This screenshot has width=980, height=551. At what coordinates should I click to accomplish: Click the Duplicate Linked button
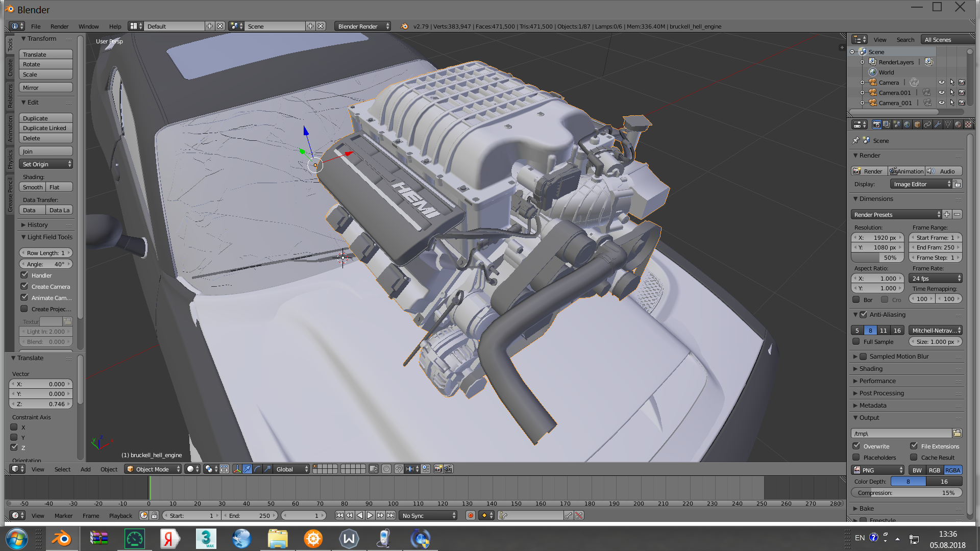point(46,128)
